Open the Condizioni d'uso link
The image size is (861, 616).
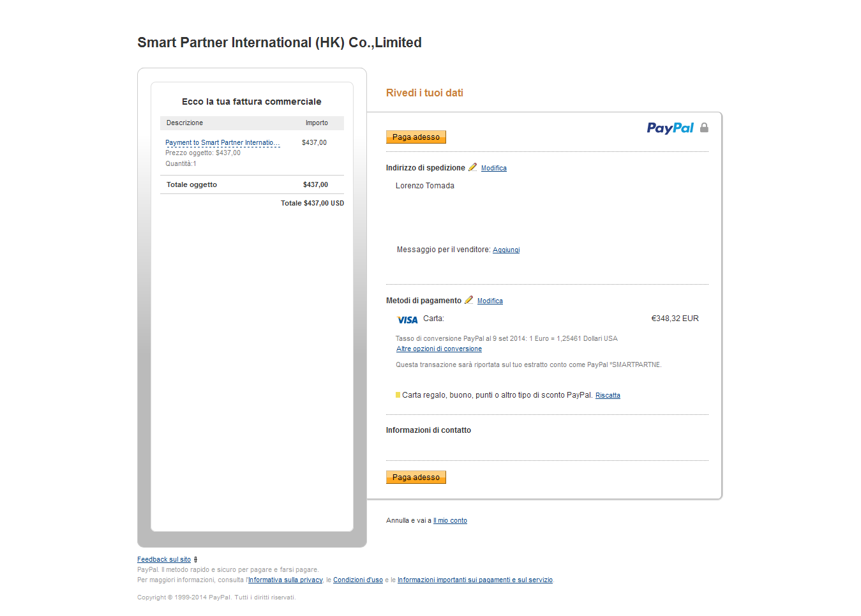(358, 580)
